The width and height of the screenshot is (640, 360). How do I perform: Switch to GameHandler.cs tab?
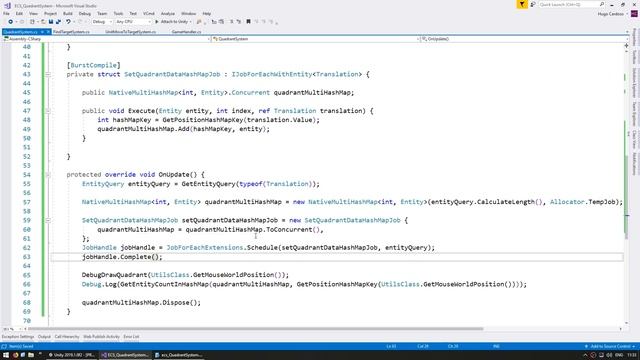(x=186, y=32)
